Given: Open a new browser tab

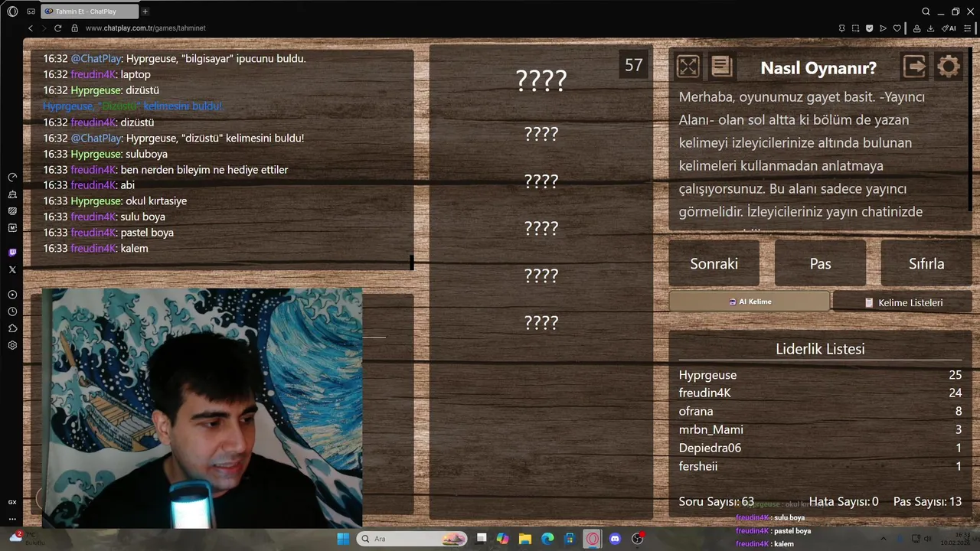Looking at the screenshot, I should [145, 11].
